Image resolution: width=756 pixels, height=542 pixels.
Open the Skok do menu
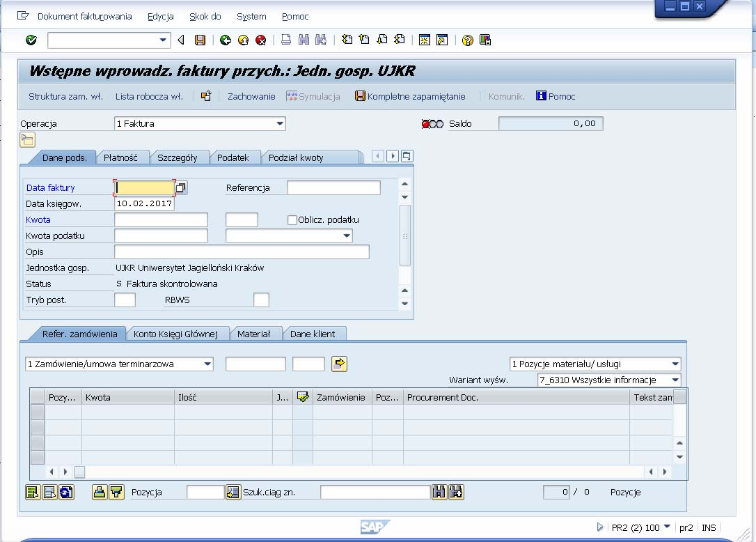tap(205, 17)
